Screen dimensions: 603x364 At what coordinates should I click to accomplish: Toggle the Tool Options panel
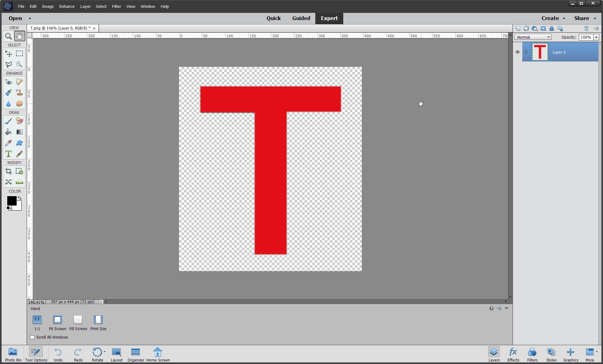(x=36, y=355)
